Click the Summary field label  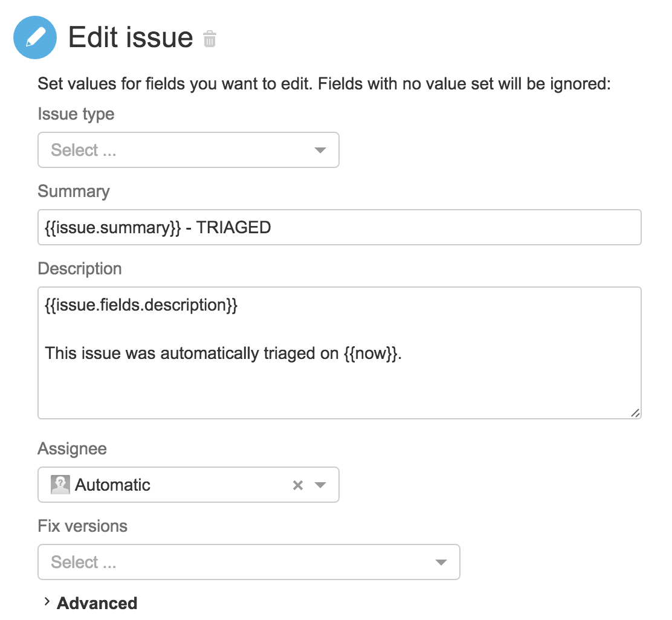click(74, 192)
